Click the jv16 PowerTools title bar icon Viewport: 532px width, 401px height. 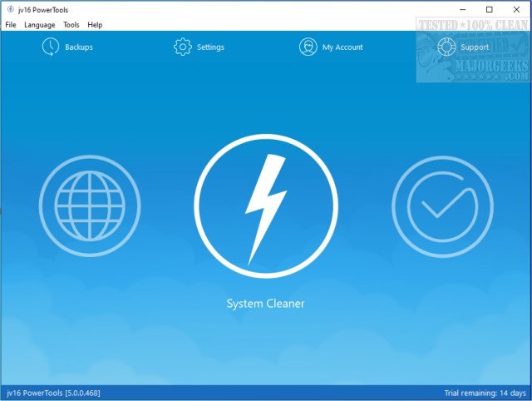(11, 9)
